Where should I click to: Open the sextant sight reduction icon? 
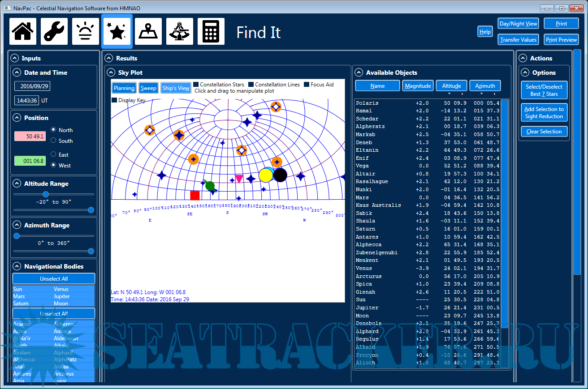pos(180,31)
